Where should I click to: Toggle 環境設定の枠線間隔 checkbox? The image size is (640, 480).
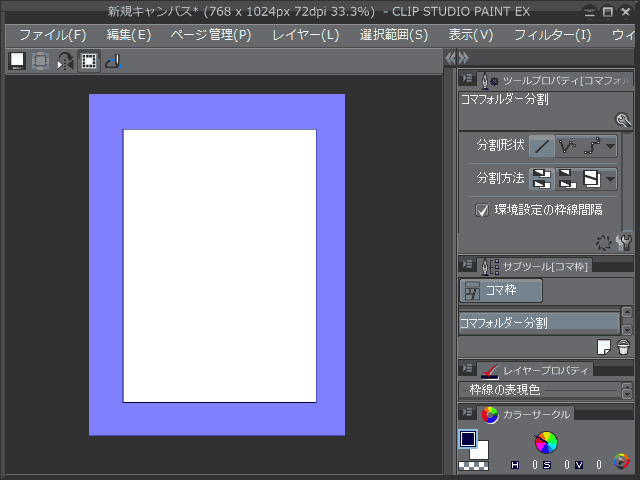[x=482, y=210]
